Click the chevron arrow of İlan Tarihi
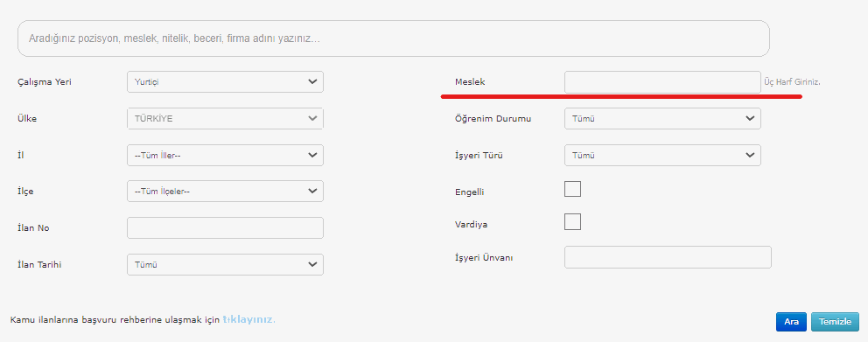Image resolution: width=868 pixels, height=342 pixels. click(x=312, y=264)
